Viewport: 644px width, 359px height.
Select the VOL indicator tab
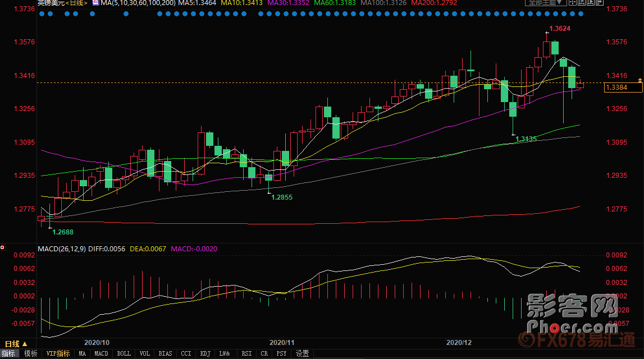click(144, 353)
